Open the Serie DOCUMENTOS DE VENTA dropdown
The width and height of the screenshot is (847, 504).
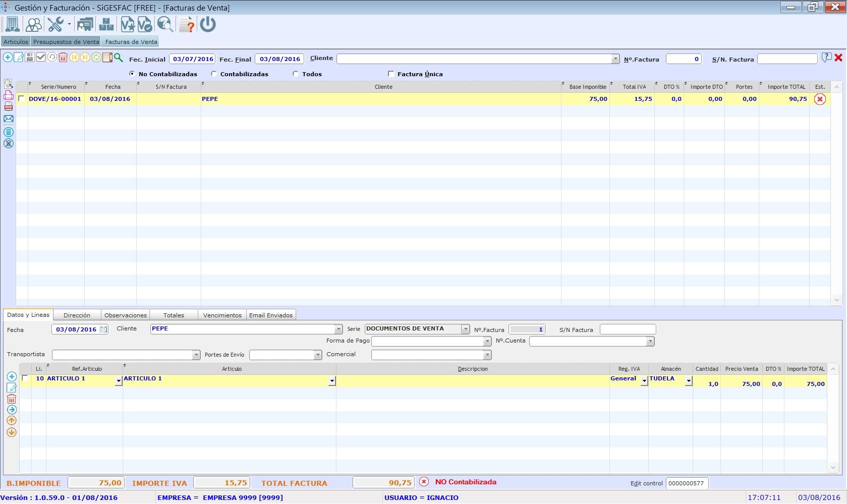pyautogui.click(x=465, y=329)
